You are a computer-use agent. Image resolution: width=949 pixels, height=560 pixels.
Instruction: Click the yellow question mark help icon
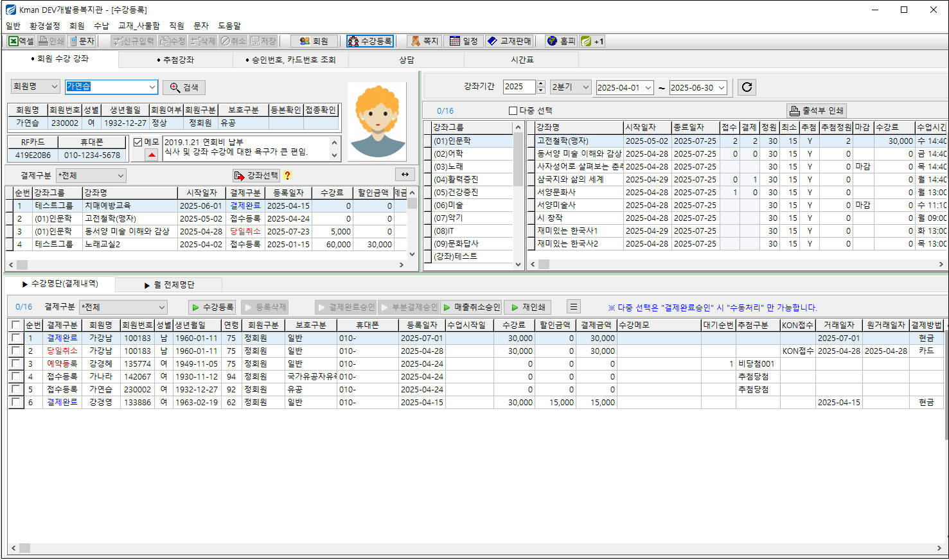287,175
